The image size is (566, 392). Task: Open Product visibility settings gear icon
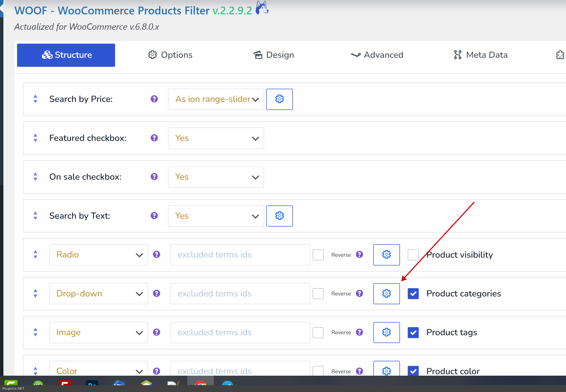(x=386, y=255)
